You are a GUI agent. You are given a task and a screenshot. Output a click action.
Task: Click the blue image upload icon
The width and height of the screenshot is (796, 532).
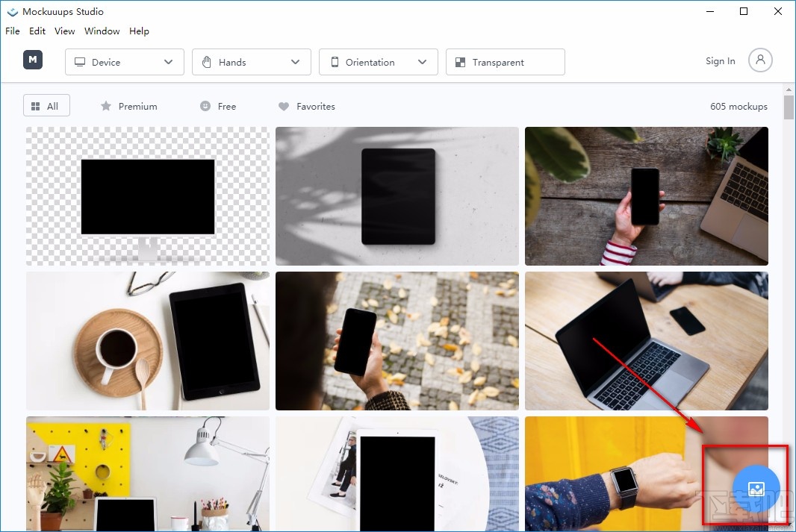click(x=756, y=488)
